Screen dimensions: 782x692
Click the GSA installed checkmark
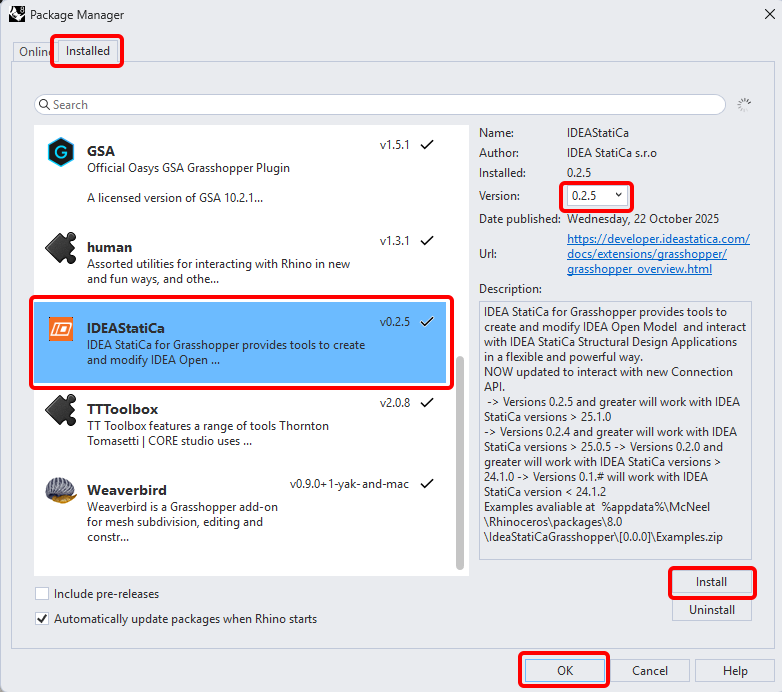click(x=427, y=145)
